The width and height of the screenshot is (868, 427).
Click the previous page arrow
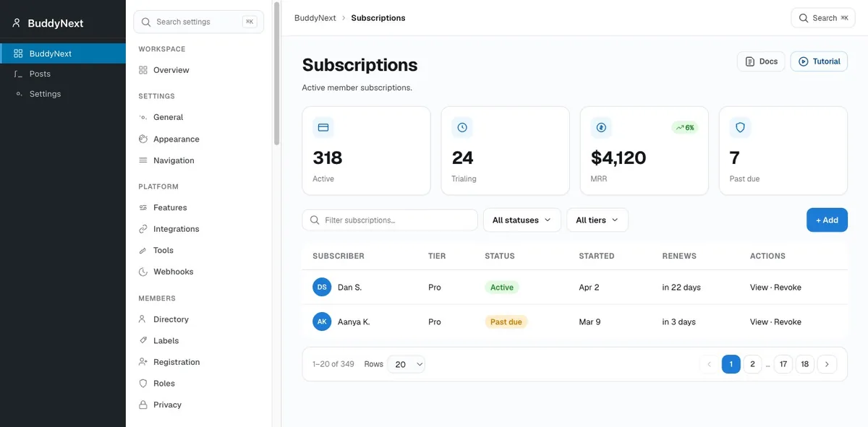tap(709, 364)
